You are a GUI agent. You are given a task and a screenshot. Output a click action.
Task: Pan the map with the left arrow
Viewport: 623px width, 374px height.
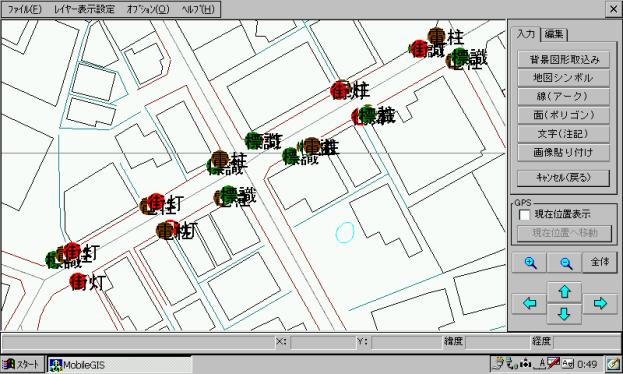tap(529, 304)
